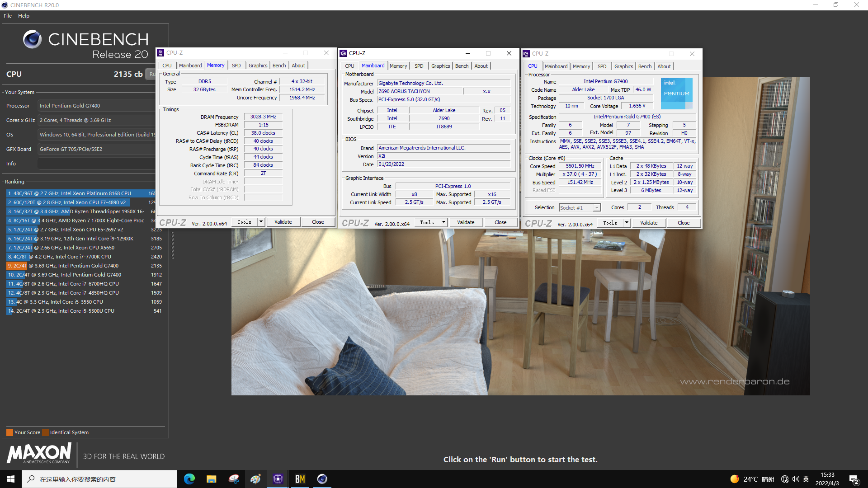
Task: Open the BM benchmark taskbar icon
Action: pyautogui.click(x=300, y=479)
